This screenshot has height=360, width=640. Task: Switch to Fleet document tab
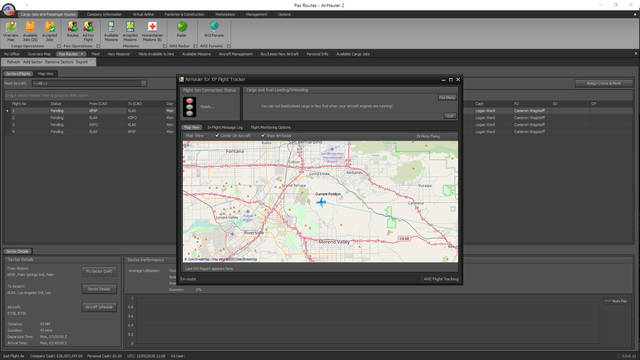96,54
